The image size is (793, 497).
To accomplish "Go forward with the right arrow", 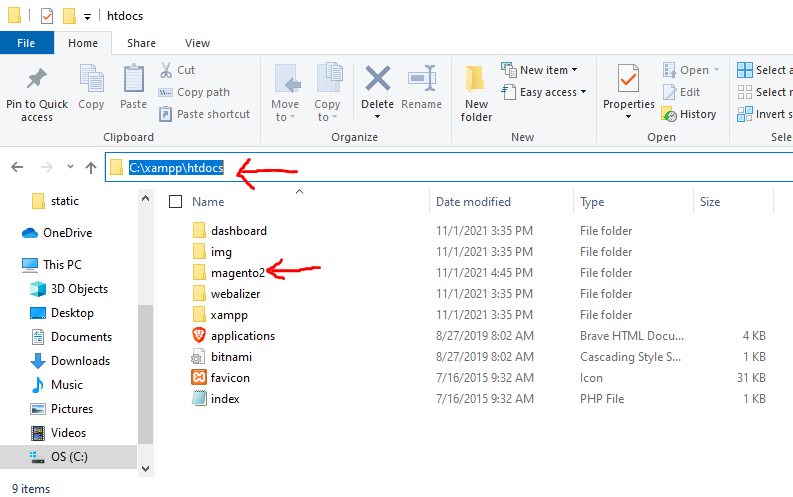I will [x=47, y=167].
